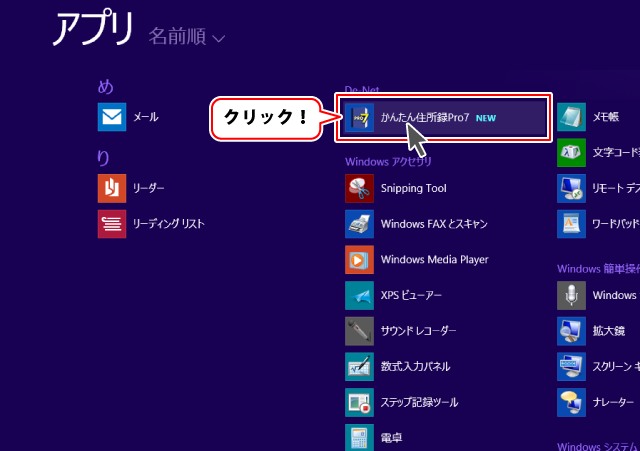Click the メモ帳 label text

click(x=606, y=117)
